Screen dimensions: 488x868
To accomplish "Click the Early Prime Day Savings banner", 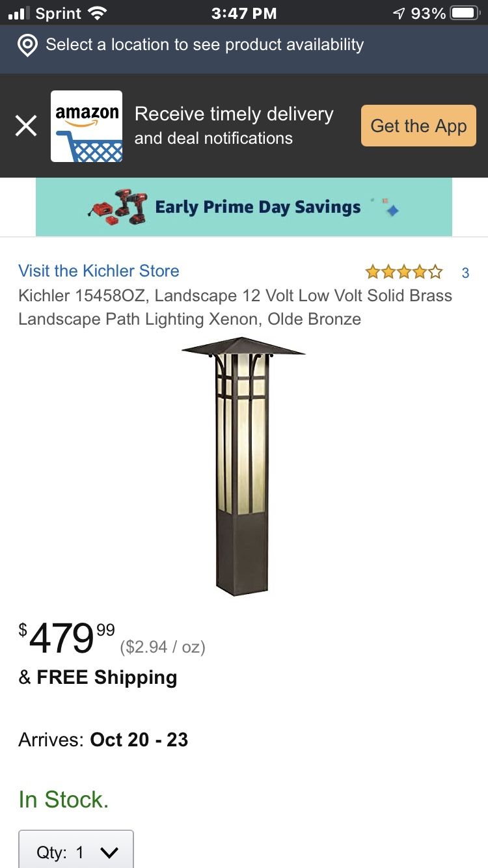I will point(258,206).
